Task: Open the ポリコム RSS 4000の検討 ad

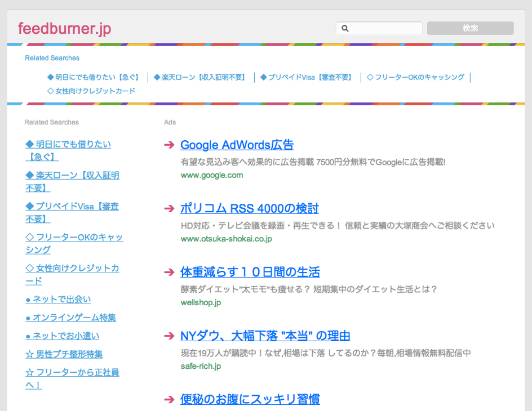Action: [250, 208]
